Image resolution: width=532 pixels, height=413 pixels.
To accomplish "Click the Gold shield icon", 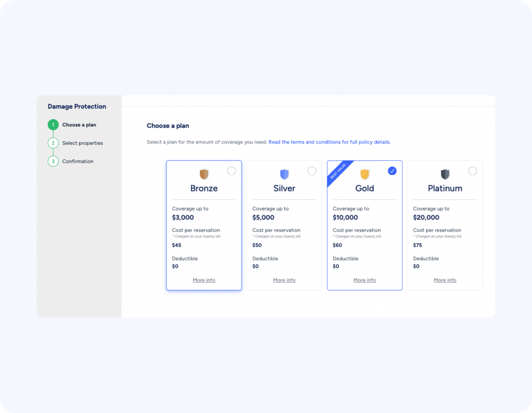I will coord(365,174).
